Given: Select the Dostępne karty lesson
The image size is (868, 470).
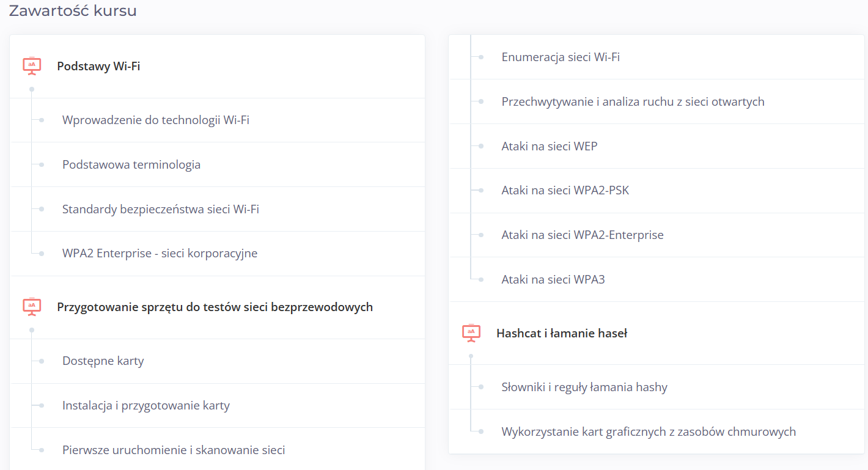Looking at the screenshot, I should point(103,361).
